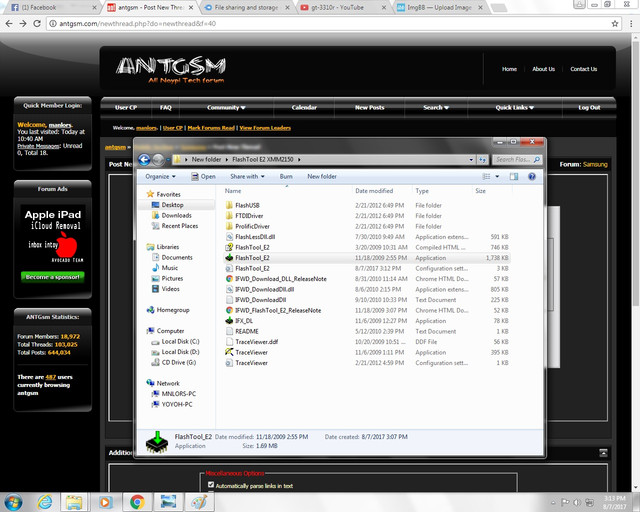Screen dimensions: 640x512
Task: Select the IFWD_Download_DLL_ReleaseNote Chrome icon
Action: tap(229, 278)
